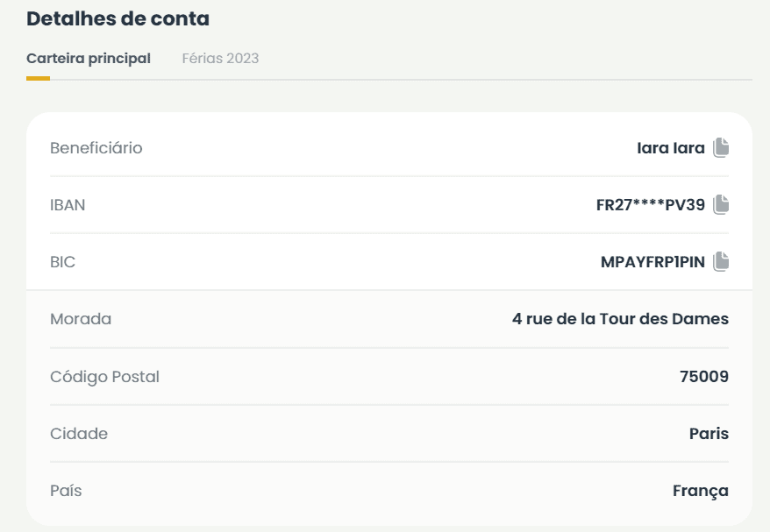Switch to the Férias 2023 tab

[x=220, y=59]
